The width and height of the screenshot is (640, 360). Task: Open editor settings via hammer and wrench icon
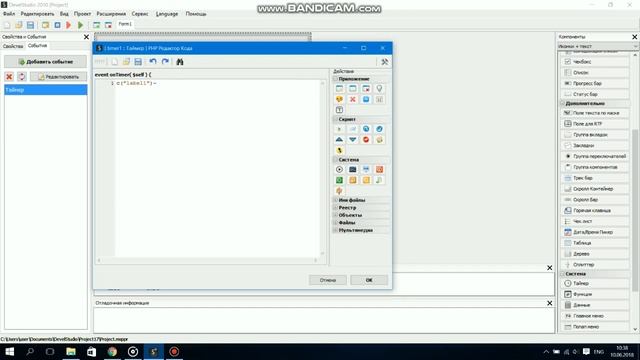point(384,62)
